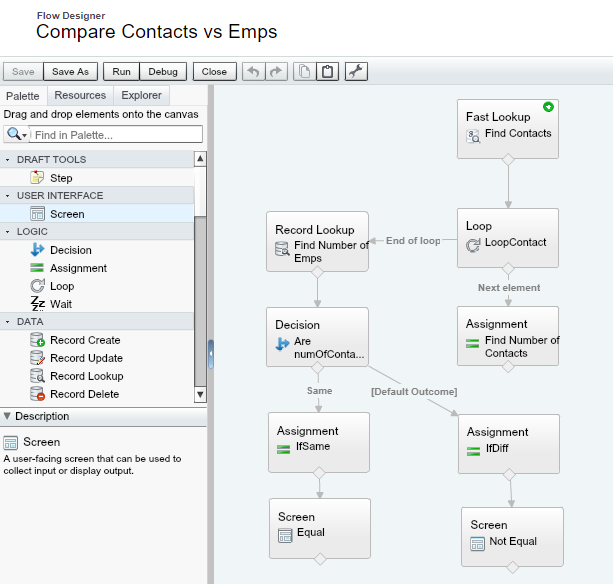This screenshot has height=584, width=613.
Task: Collapse the Description panel
Action: point(8,416)
